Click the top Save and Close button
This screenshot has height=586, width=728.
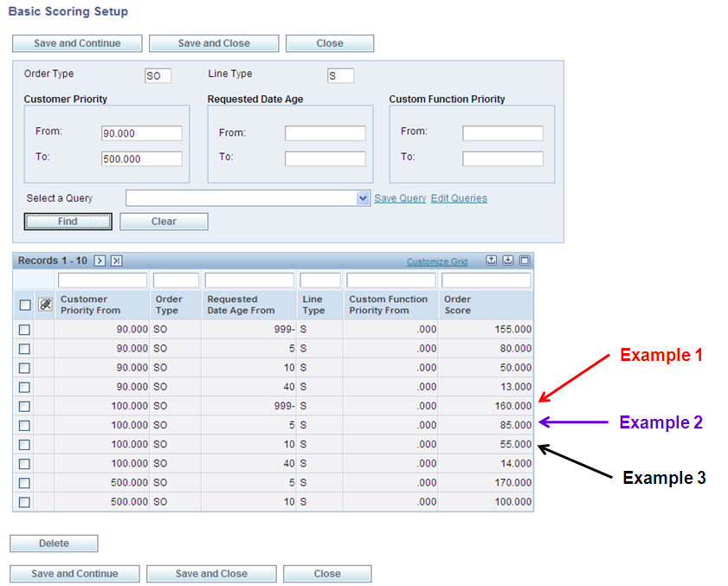coord(214,43)
